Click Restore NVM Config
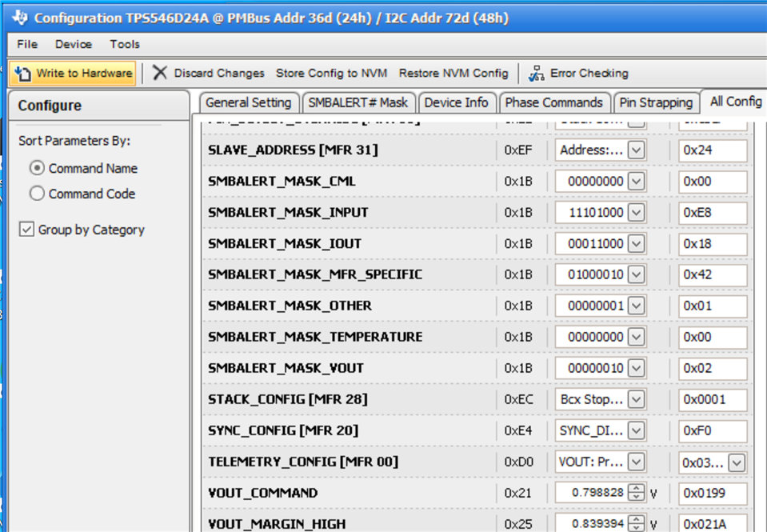 point(453,73)
